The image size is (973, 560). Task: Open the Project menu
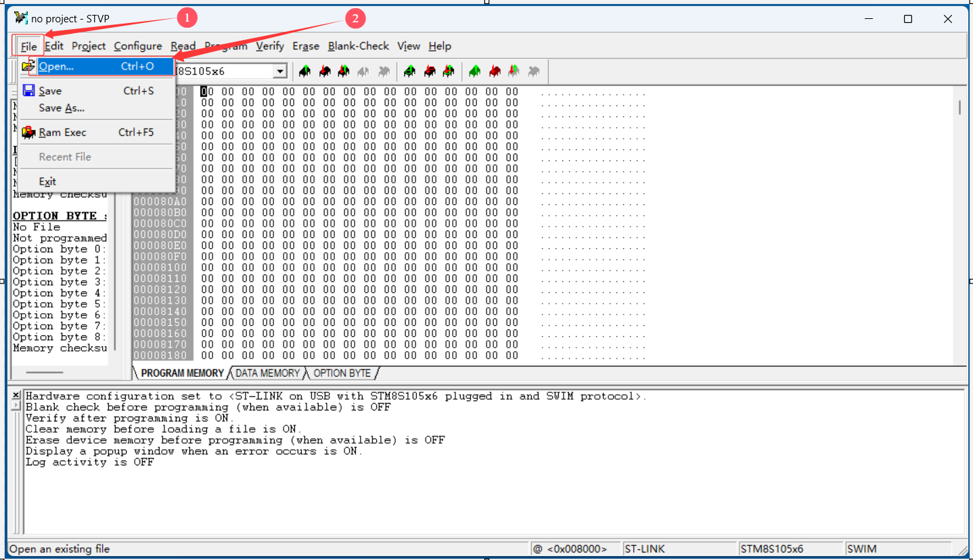pos(89,46)
